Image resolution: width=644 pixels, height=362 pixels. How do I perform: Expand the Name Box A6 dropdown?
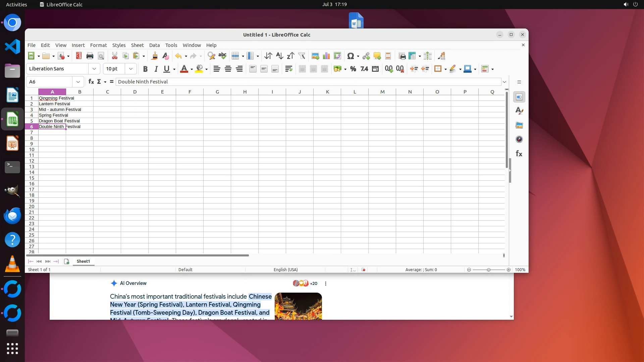78,81
